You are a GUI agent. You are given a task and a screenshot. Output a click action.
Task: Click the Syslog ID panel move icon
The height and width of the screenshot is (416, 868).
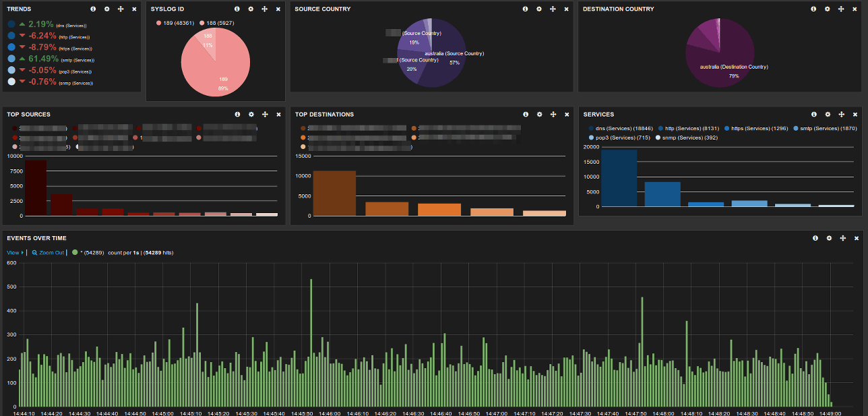click(264, 9)
